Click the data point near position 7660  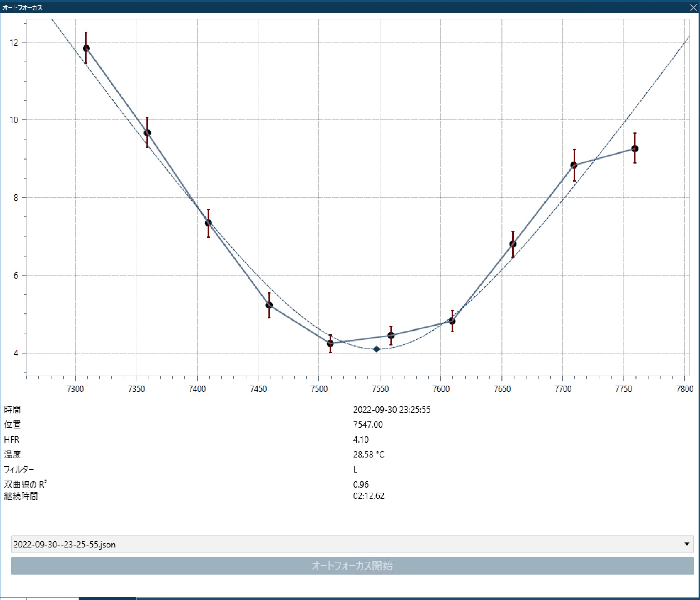coord(513,244)
